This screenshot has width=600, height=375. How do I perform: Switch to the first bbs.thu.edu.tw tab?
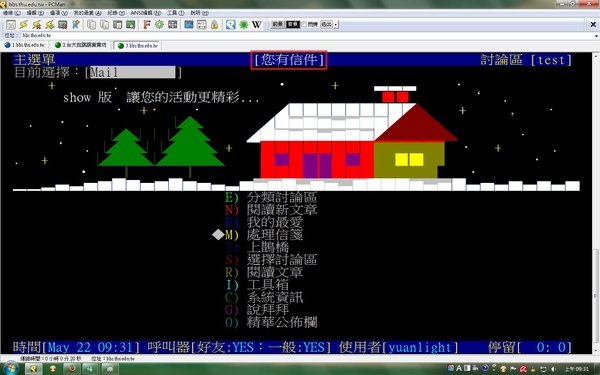coord(25,45)
